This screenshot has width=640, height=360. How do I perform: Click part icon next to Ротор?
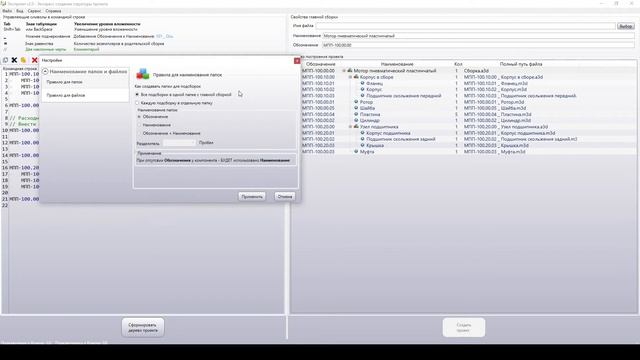click(356, 102)
